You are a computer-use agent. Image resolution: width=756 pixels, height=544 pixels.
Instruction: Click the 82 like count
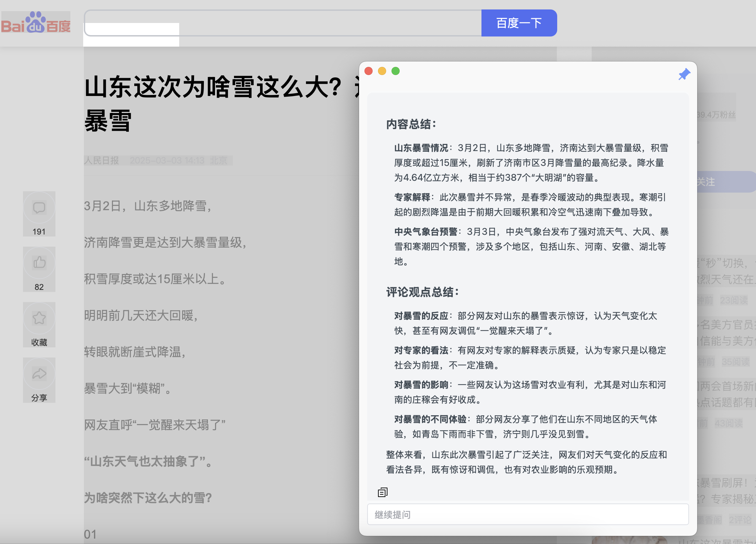click(39, 287)
